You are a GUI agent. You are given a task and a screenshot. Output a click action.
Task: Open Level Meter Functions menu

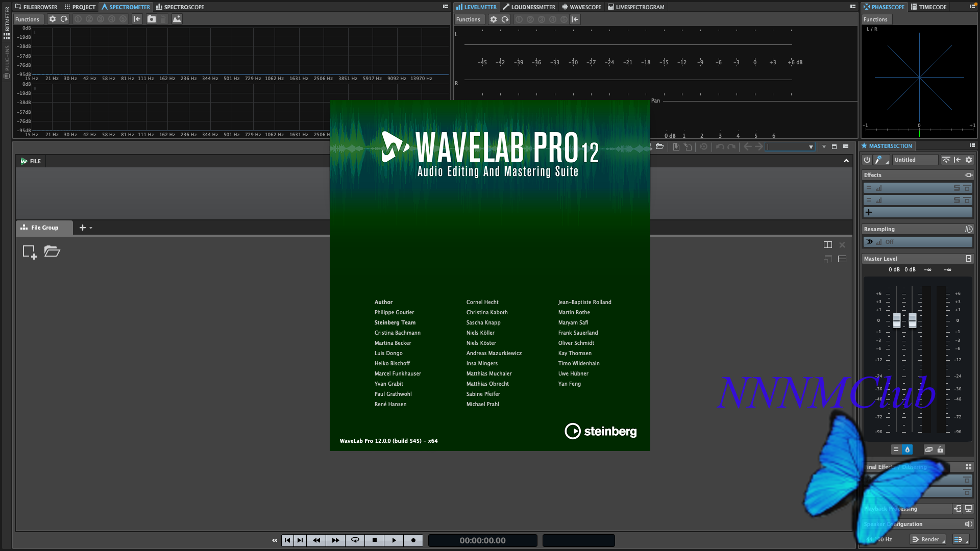click(x=468, y=19)
